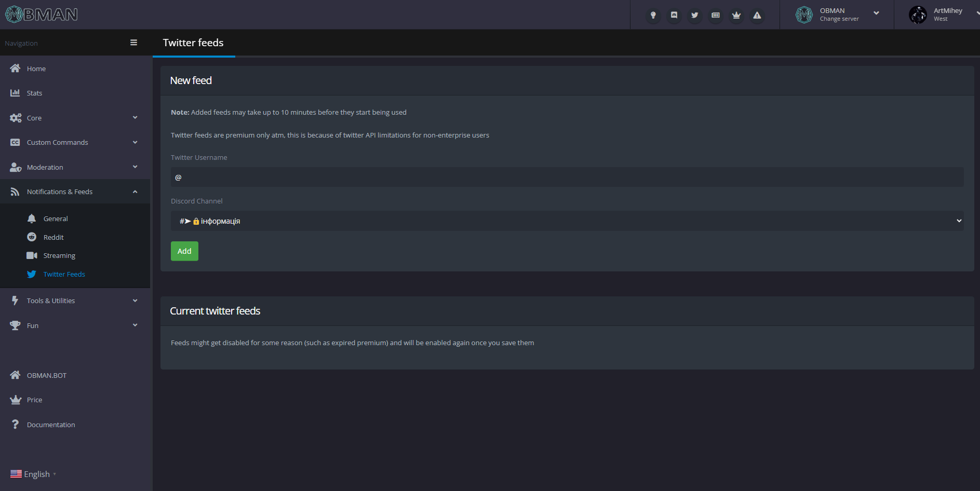
Task: Click the Custom Commands CC icon
Action: (15, 142)
